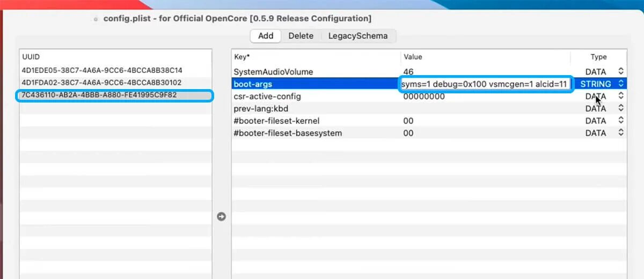The width and height of the screenshot is (644, 279).
Task: Sort by the Key column header
Action: (242, 56)
